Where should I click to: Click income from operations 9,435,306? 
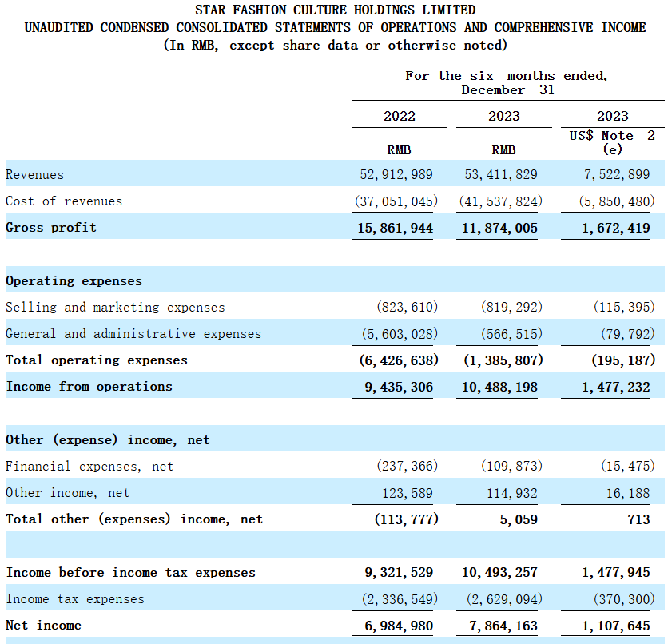(399, 387)
